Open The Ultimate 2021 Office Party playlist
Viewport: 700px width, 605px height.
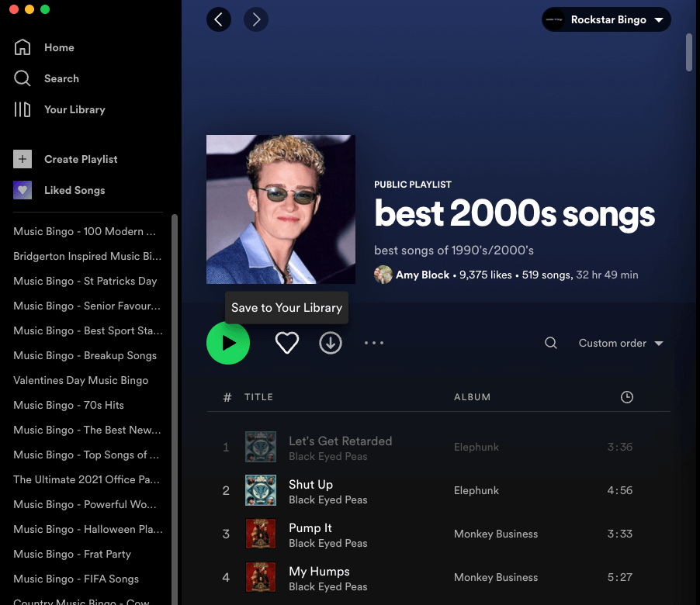[86, 479]
